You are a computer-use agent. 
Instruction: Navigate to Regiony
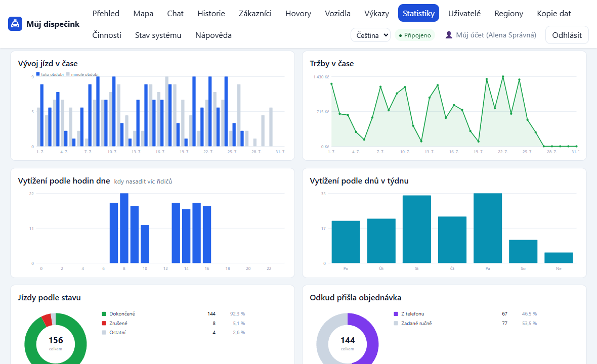[x=508, y=13]
